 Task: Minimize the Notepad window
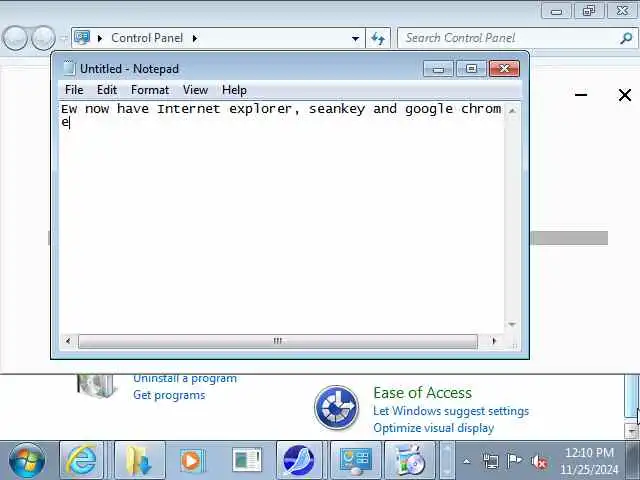[438, 69]
